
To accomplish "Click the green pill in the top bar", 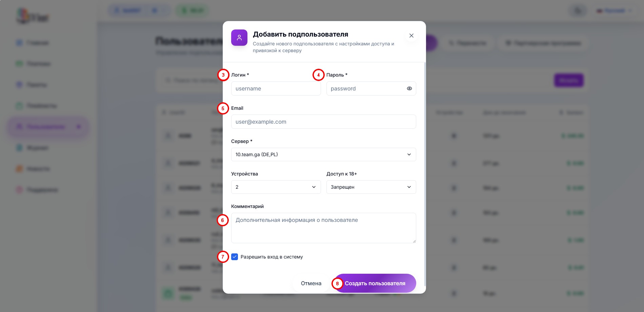I will coord(192,11).
